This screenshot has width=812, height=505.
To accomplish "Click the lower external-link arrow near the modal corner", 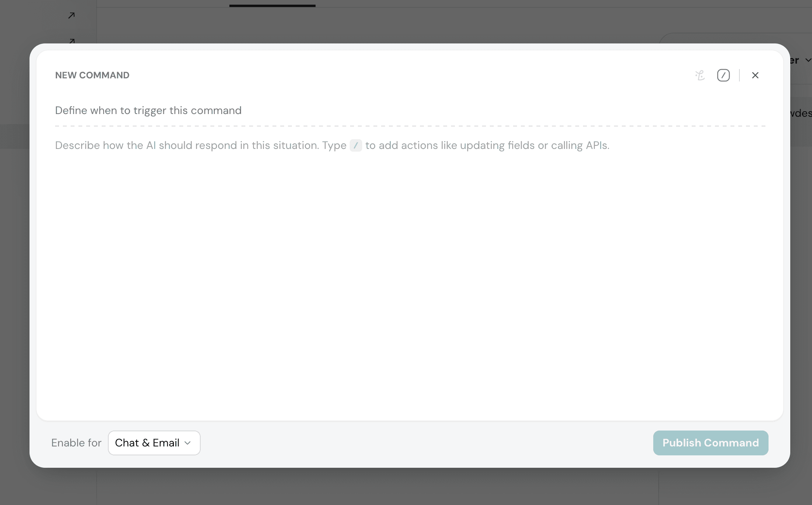I will coord(71,41).
